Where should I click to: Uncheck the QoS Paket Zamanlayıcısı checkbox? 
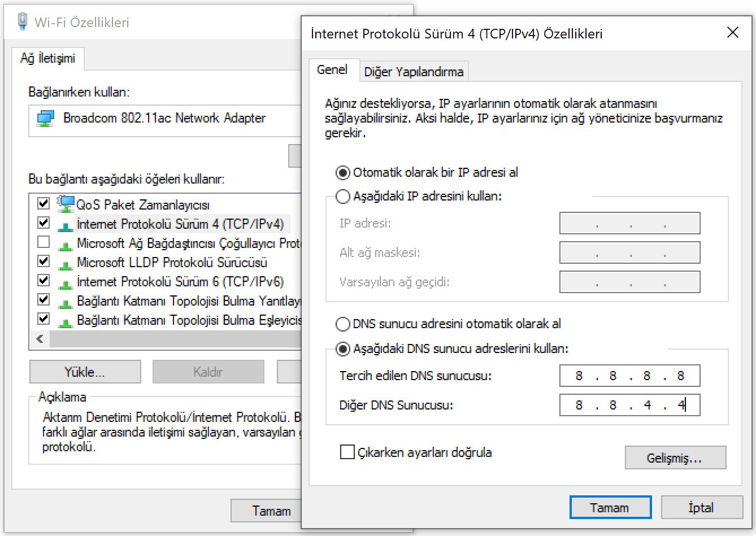pos(44,203)
